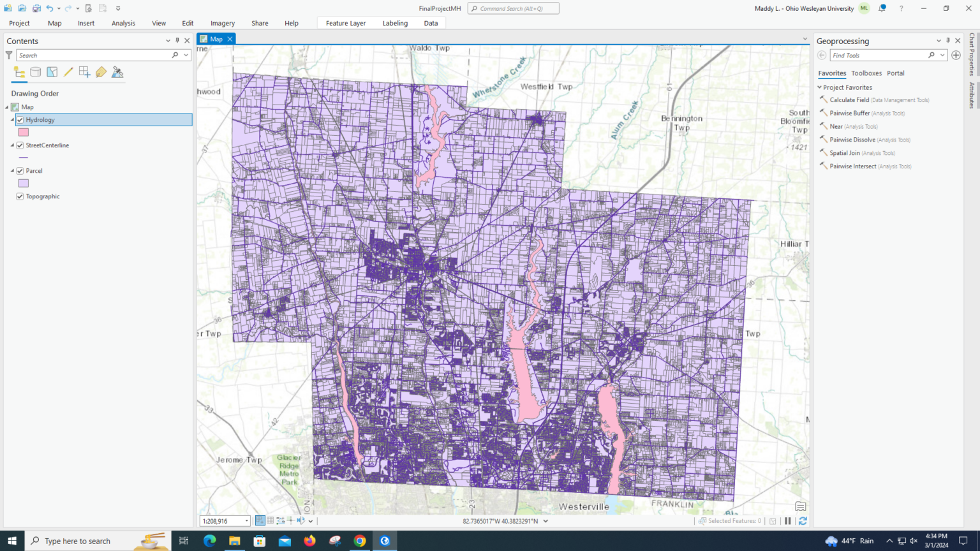Open the map scale dropdown
Screen dimensions: 980x551
click(247, 520)
